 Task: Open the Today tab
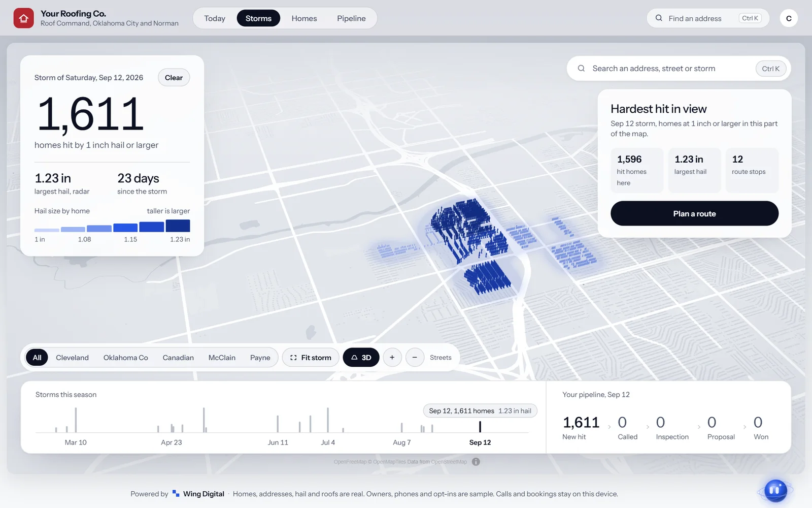215,18
